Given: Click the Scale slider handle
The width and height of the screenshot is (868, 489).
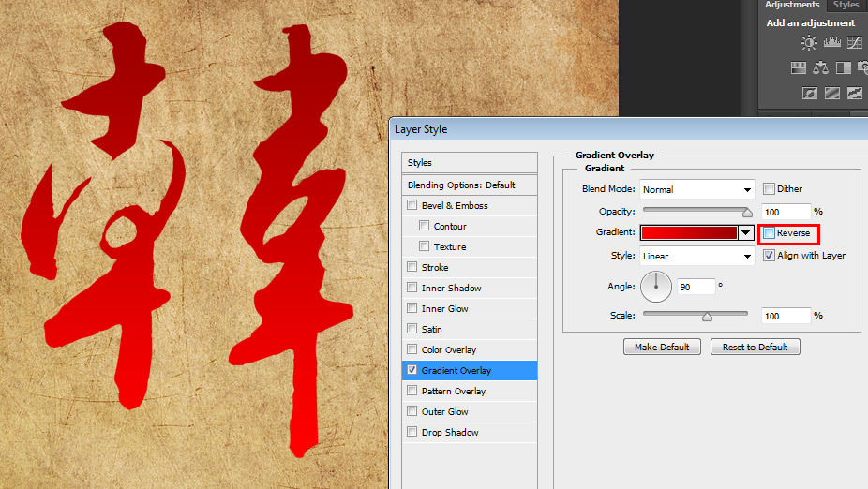Looking at the screenshot, I should [x=707, y=316].
